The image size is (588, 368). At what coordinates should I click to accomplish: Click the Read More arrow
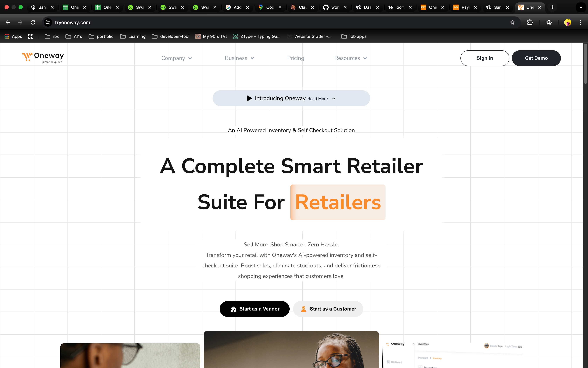(333, 98)
